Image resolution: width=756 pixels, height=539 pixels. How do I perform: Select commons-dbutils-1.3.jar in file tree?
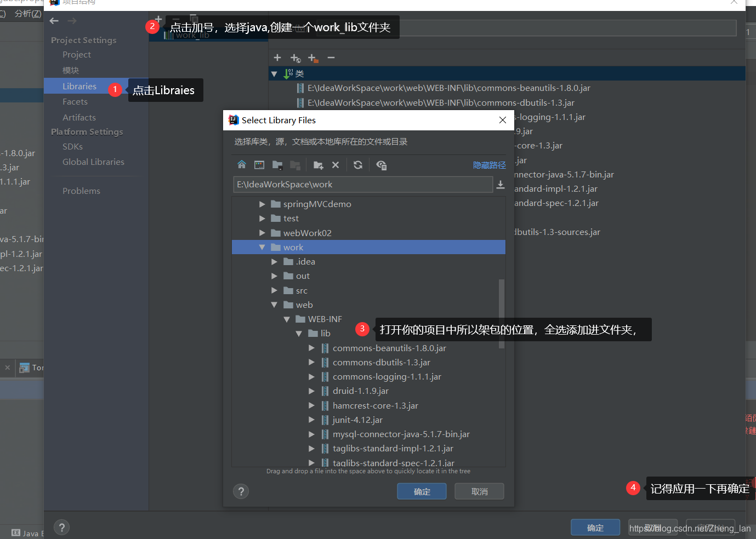coord(381,363)
